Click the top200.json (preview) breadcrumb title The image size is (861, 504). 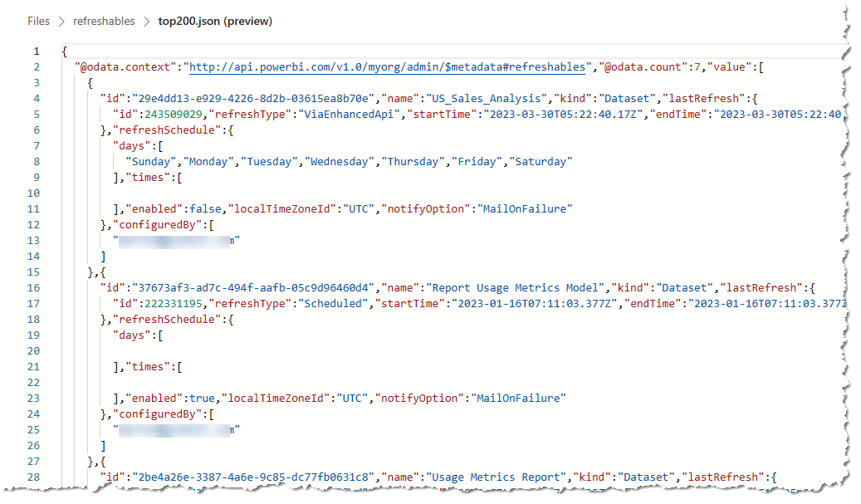215,22
